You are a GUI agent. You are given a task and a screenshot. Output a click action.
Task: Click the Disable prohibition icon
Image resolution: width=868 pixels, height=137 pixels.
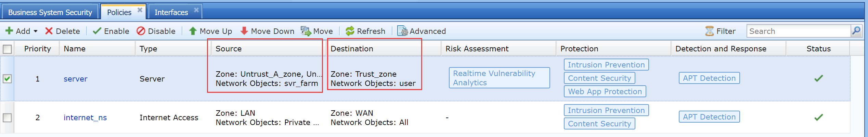point(141,31)
